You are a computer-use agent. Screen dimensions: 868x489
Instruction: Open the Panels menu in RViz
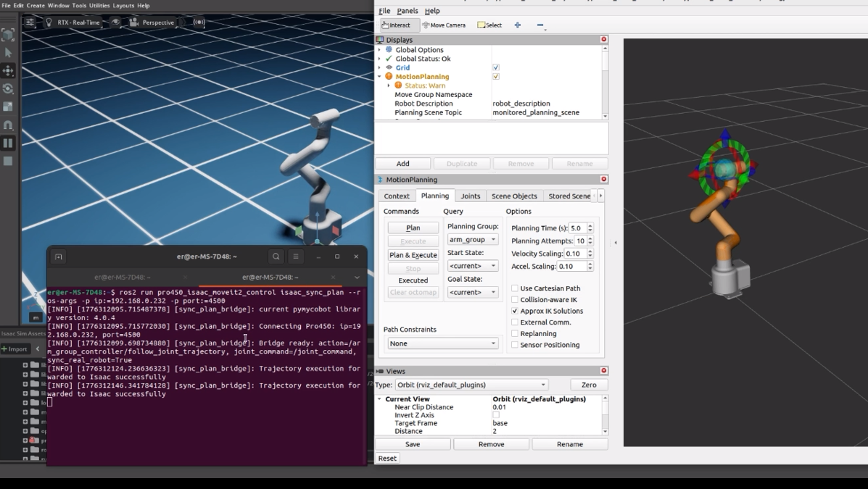[x=407, y=11]
